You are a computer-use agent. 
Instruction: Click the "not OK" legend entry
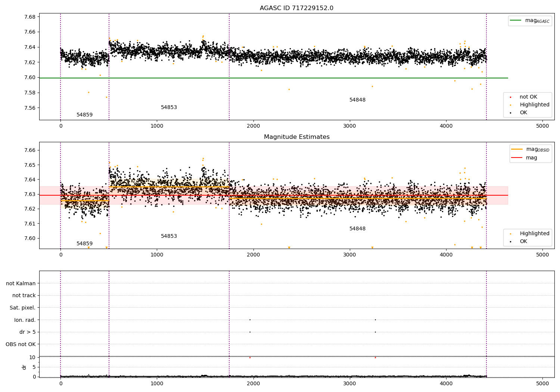click(528, 97)
